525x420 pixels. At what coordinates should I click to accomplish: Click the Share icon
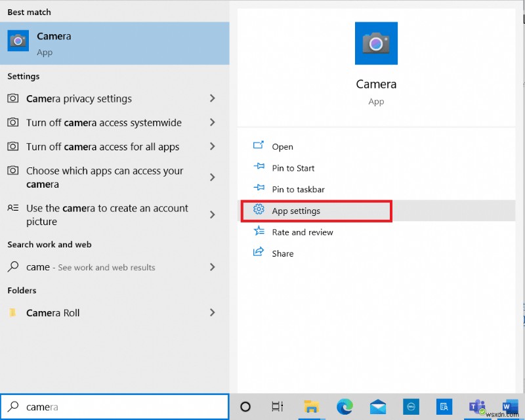click(x=259, y=253)
